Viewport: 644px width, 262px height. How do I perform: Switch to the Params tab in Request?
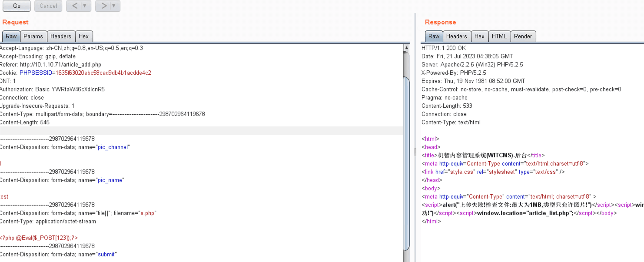click(33, 36)
